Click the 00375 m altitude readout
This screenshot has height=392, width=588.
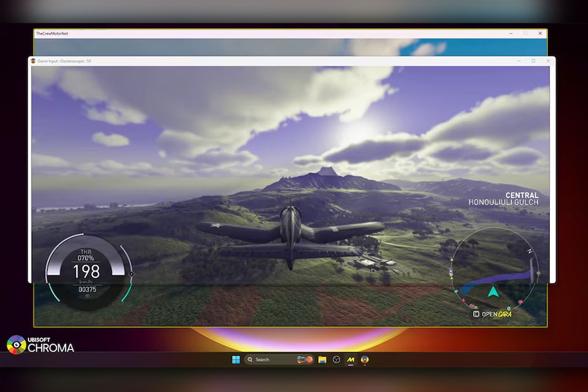87,292
